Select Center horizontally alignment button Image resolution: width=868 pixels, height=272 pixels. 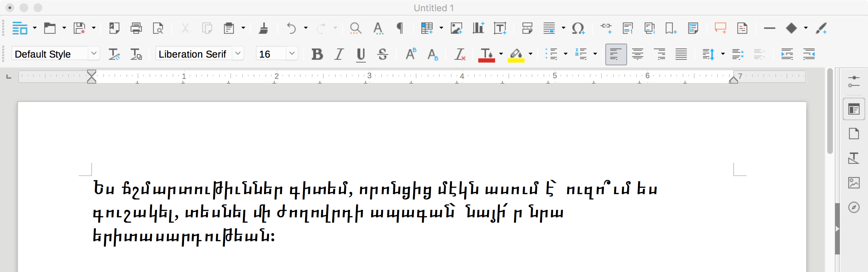pyautogui.click(x=638, y=54)
